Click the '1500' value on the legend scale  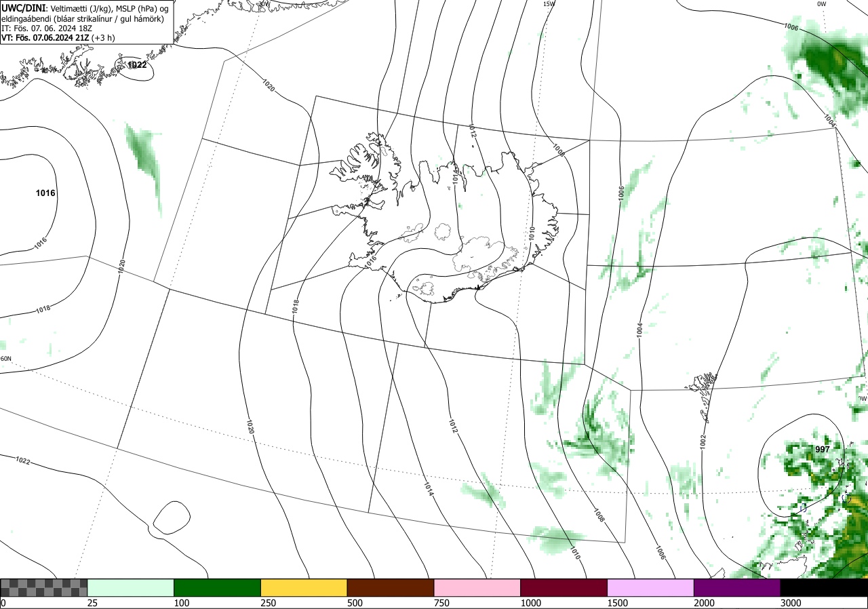click(618, 603)
